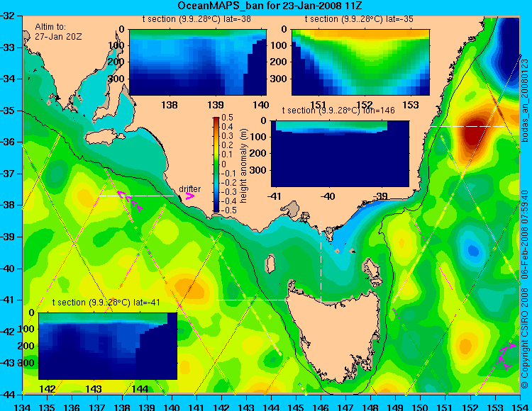Click the 't section (9.9..28°C) lat=-41' heading
532x411 pixels.
tap(106, 303)
